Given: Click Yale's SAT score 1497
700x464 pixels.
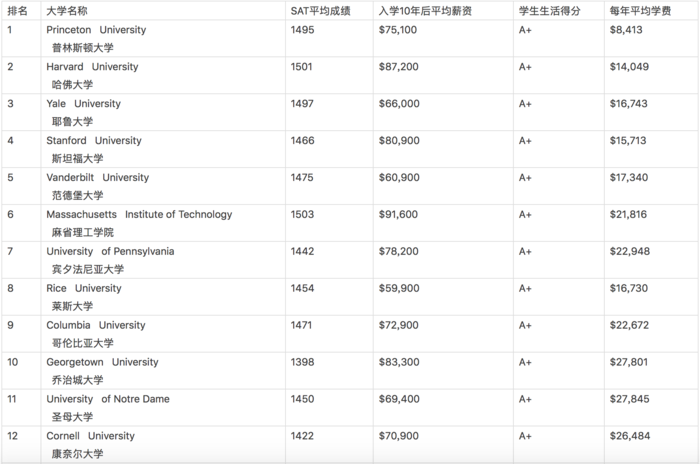Looking at the screenshot, I should point(302,104).
